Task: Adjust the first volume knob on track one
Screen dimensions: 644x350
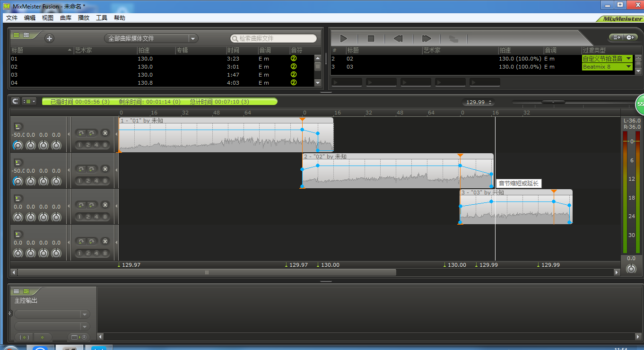Action: [17, 145]
